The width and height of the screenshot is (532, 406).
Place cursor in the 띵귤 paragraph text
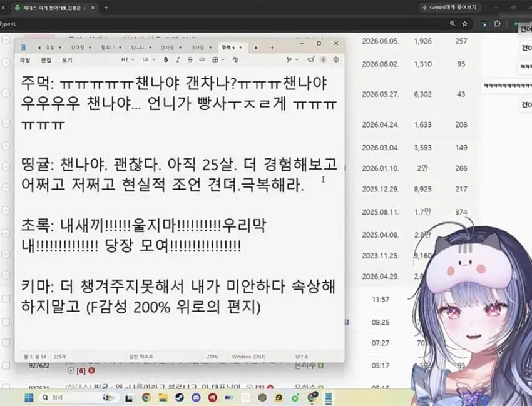[x=179, y=175]
